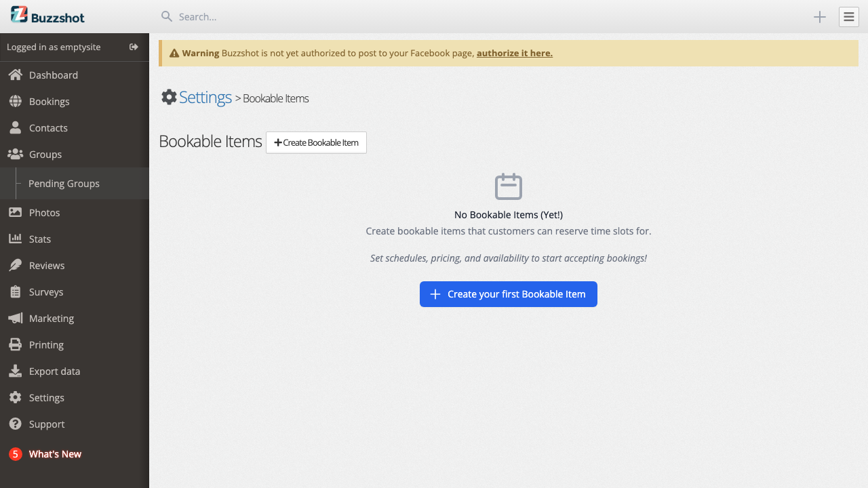Click the plus icon in top bar

pyautogui.click(x=820, y=17)
